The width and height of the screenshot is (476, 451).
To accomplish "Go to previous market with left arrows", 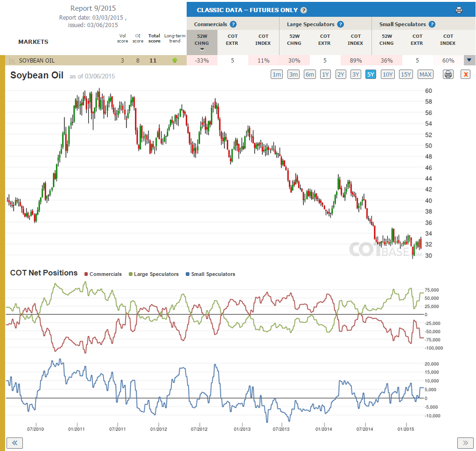I will tap(14, 443).
